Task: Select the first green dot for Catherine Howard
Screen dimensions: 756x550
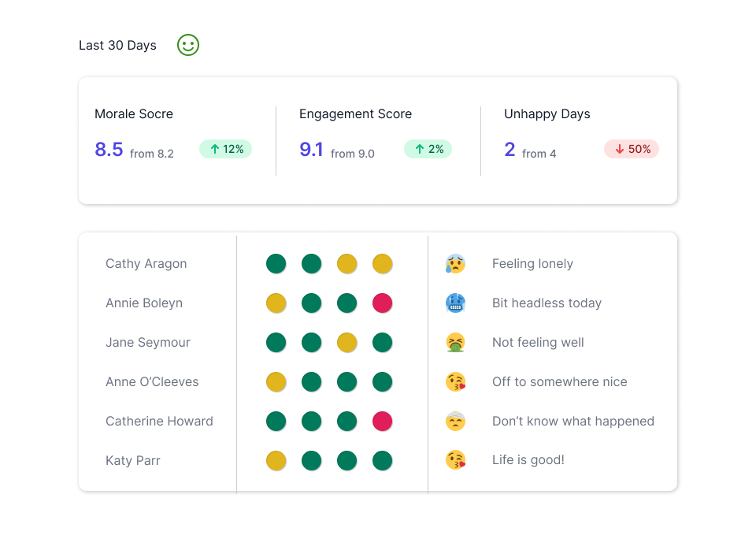Action: (x=276, y=422)
